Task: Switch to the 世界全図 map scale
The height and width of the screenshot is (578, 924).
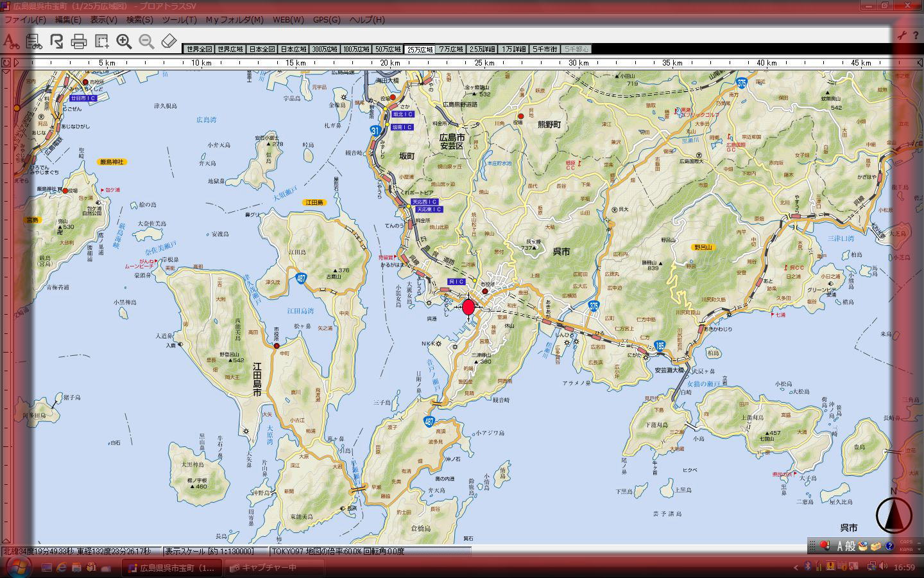Action: 198,49
